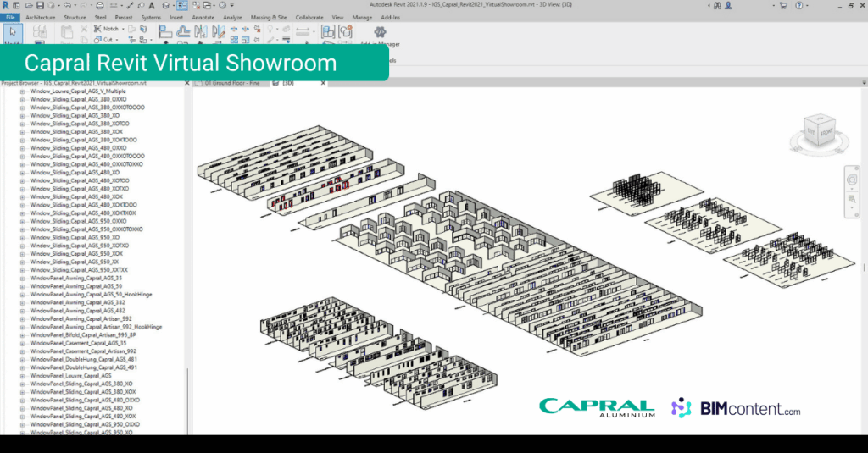Click the Add-in Manager icon
Image resolution: width=868 pixels, height=453 pixels.
(380, 33)
